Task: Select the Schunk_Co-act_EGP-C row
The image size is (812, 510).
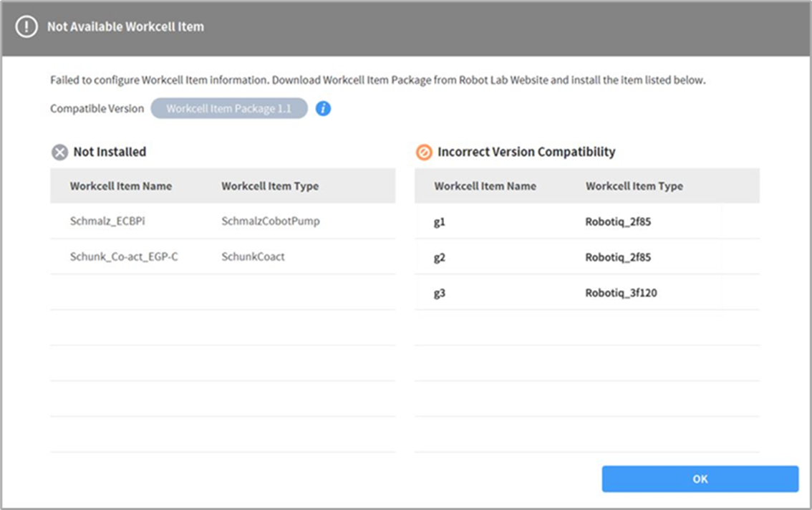Action: [124, 256]
